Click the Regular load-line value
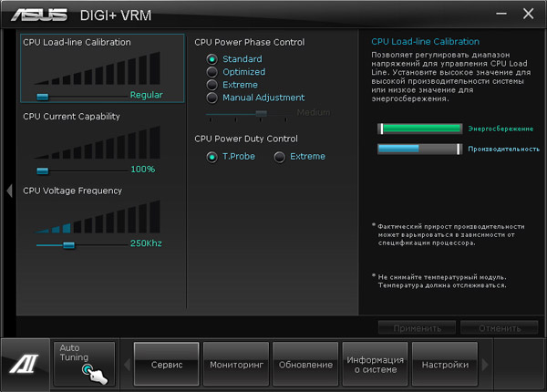Screen dimensions: 547x392 [x=147, y=95]
